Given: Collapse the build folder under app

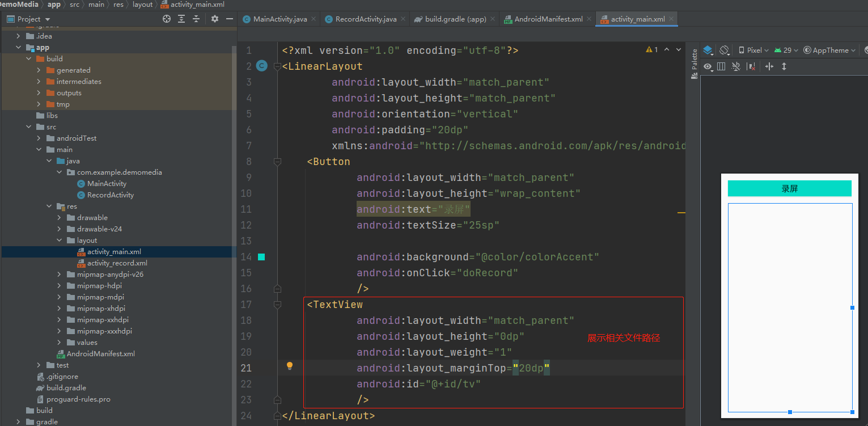Looking at the screenshot, I should pyautogui.click(x=29, y=59).
